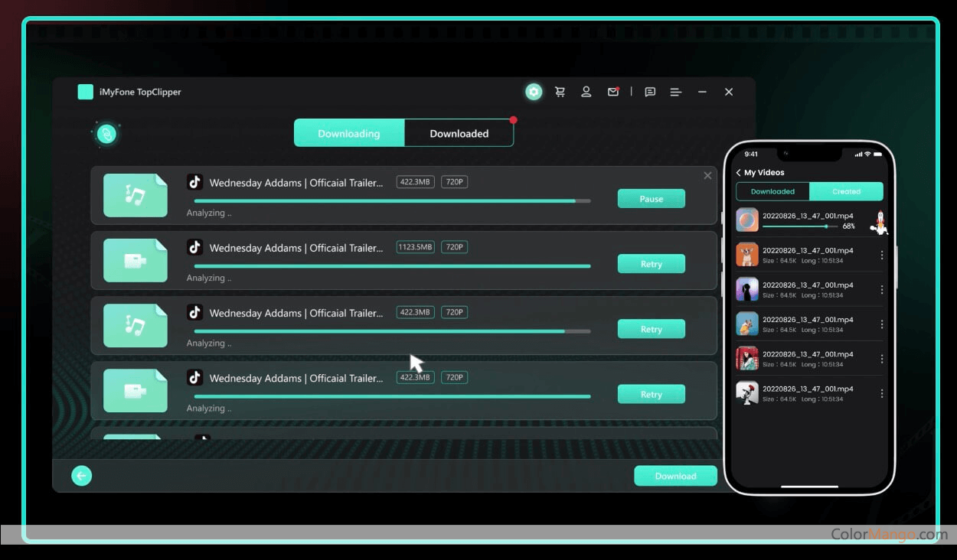Tap the "9:41" clock on the phone
The height and width of the screenshot is (560, 957).
click(x=751, y=154)
